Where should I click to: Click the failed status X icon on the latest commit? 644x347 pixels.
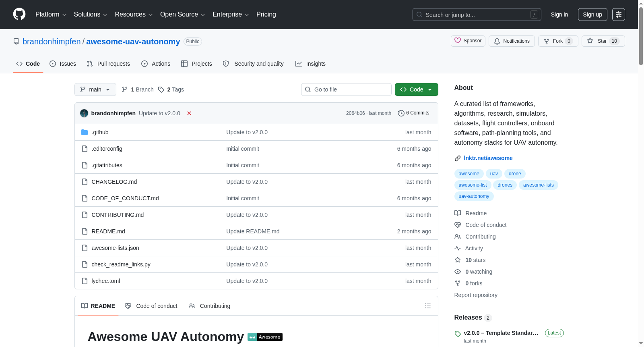[x=189, y=113]
